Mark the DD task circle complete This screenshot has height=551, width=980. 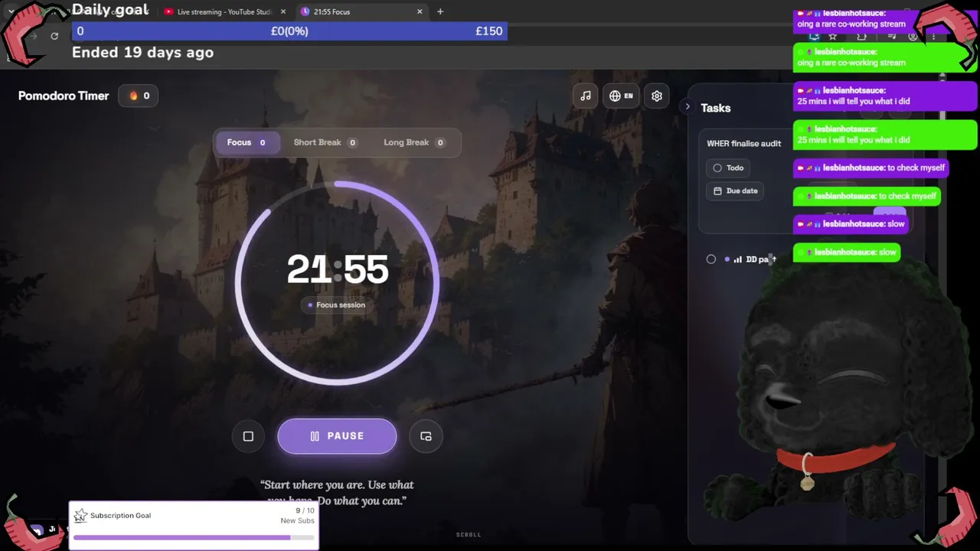[x=711, y=259]
